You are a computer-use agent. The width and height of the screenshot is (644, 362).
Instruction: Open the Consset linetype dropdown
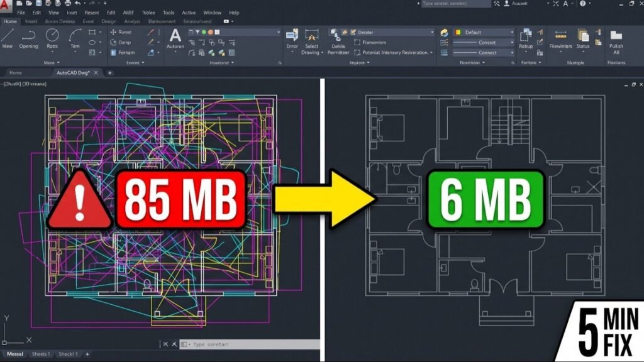pyautogui.click(x=484, y=42)
